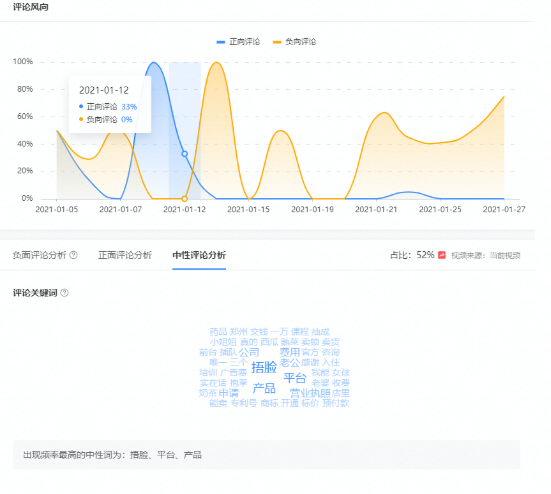
Task: Click keyword 商标 in word cloud
Action: tap(269, 403)
